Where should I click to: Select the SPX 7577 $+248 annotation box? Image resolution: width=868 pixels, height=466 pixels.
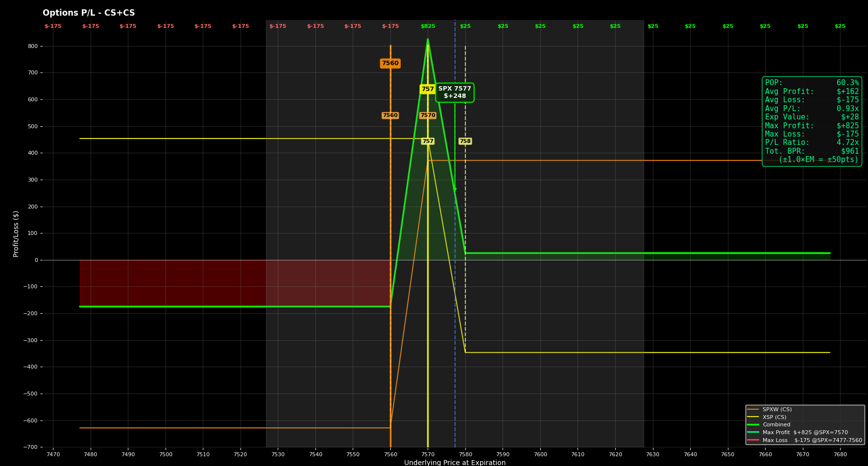coord(455,93)
